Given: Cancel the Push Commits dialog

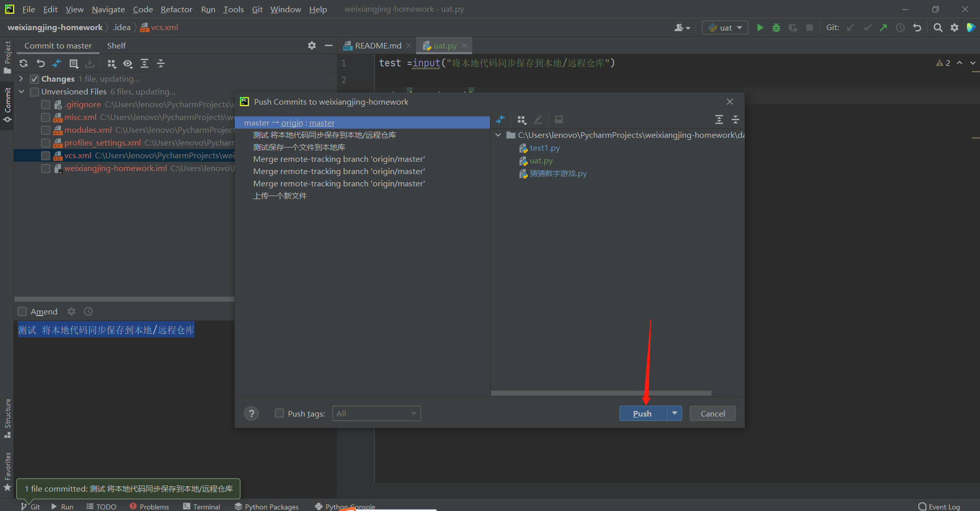Looking at the screenshot, I should [713, 413].
